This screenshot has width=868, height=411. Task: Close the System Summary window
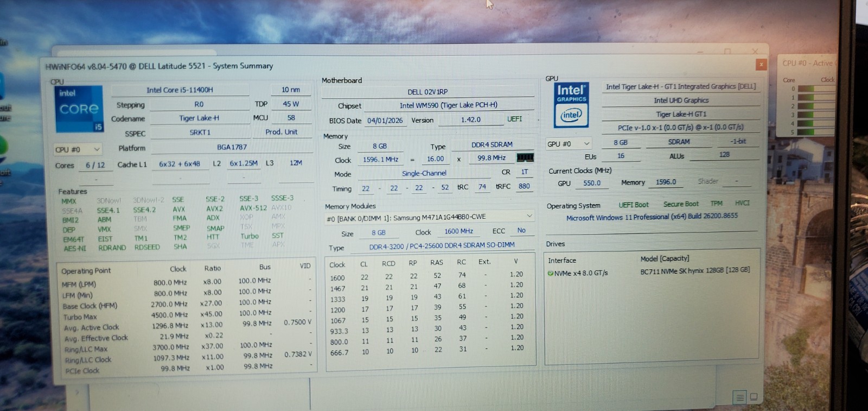[x=761, y=64]
